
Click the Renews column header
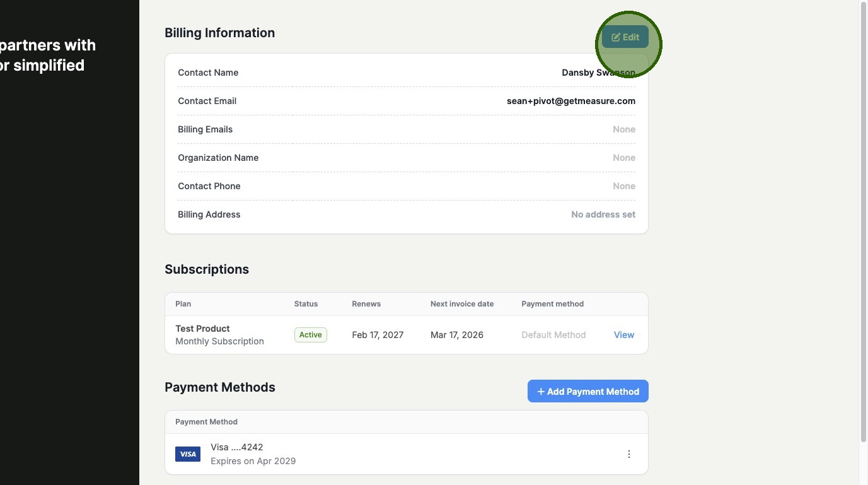coord(366,304)
